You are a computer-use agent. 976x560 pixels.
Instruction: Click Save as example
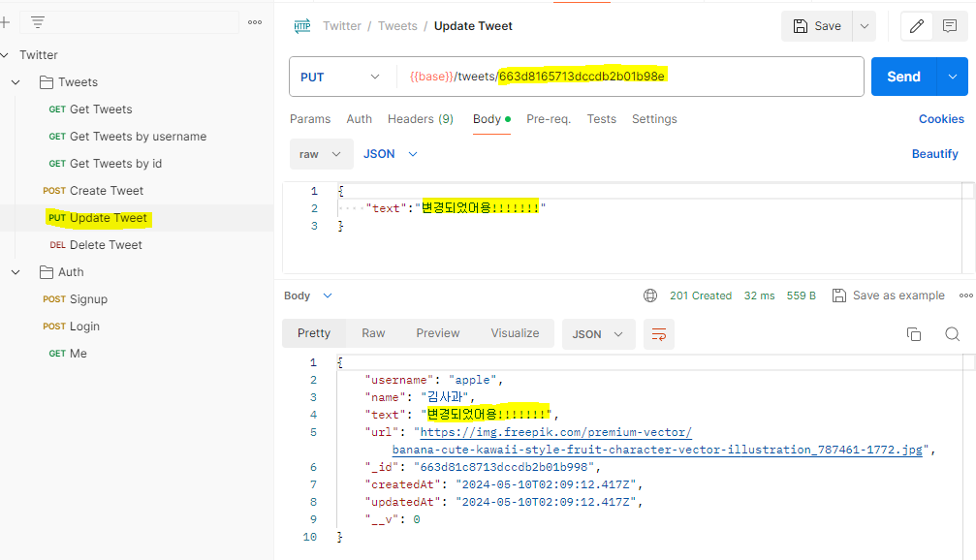[x=889, y=296]
